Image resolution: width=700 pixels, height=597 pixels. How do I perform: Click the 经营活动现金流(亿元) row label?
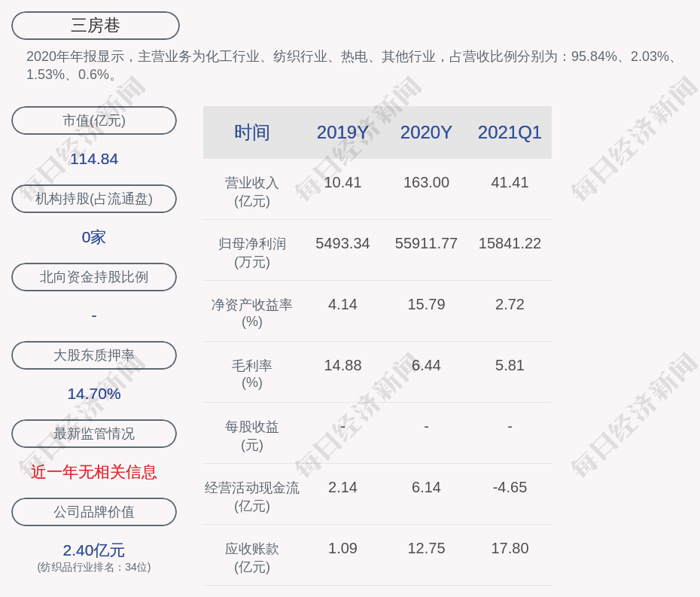(252, 497)
